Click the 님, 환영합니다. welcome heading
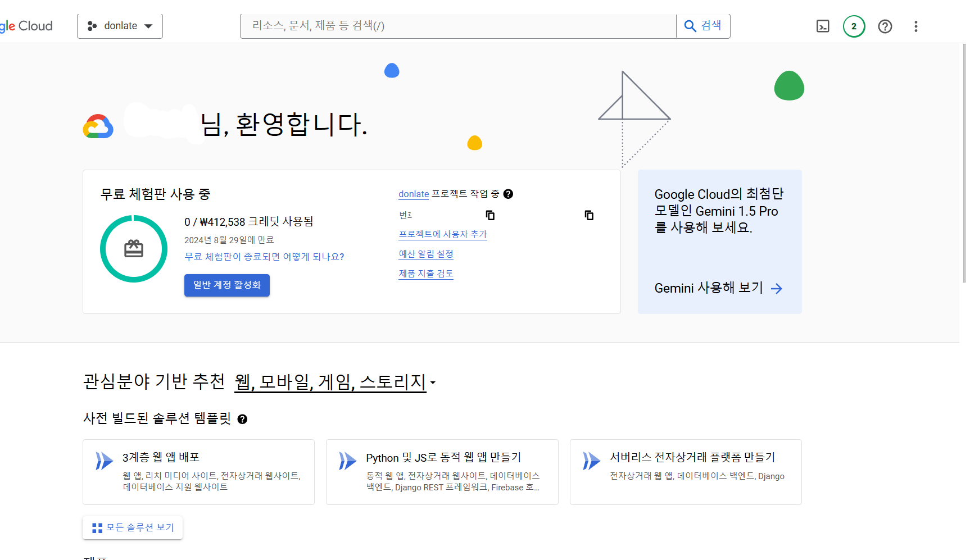The width and height of the screenshot is (970, 560). [284, 124]
